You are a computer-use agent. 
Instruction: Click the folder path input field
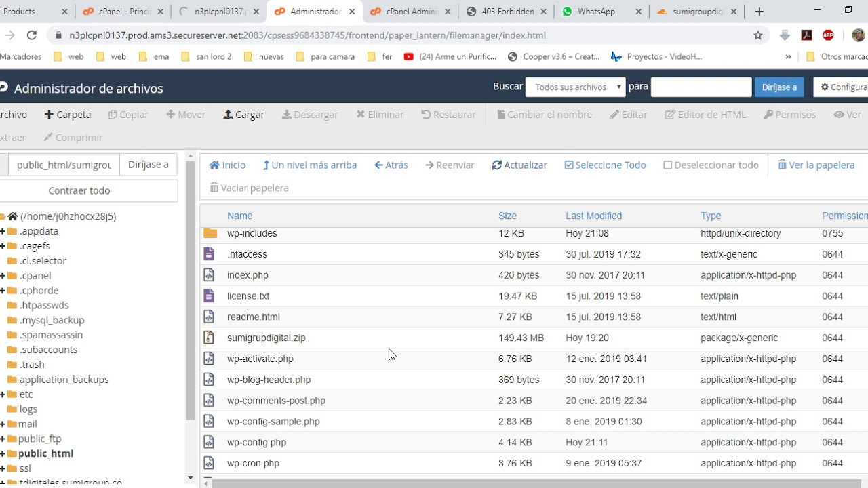point(64,165)
